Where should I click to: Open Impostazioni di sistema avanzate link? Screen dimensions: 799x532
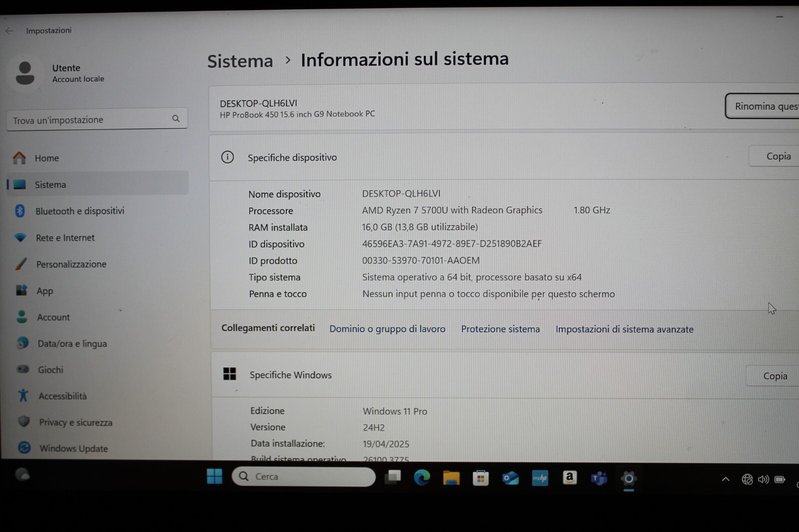pos(625,329)
